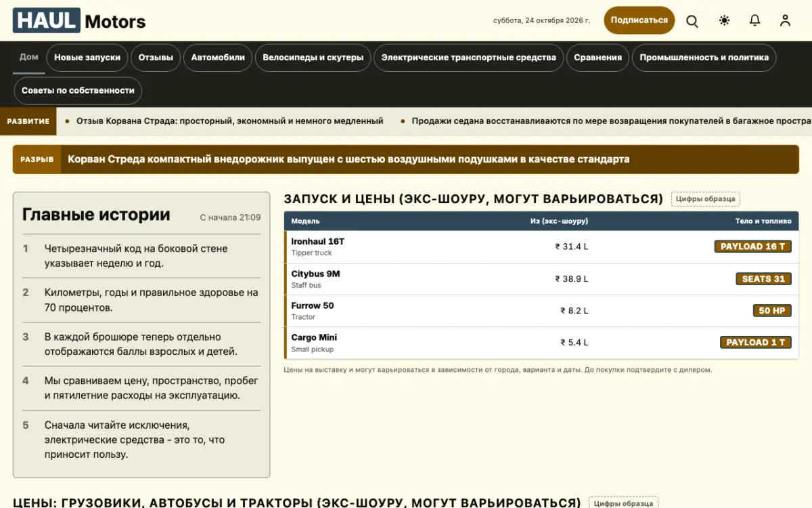The image size is (812, 508).
Task: Click the Подписаться subscribe button
Action: click(x=639, y=20)
